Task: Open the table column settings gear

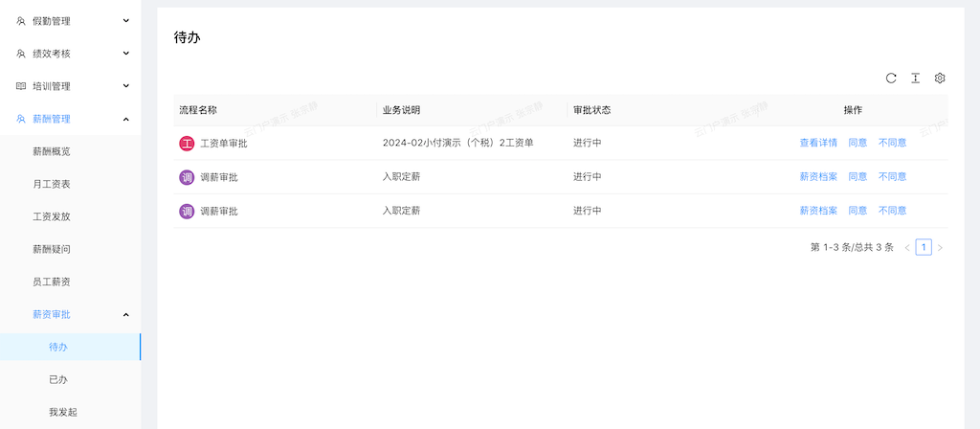Action: coord(940,79)
